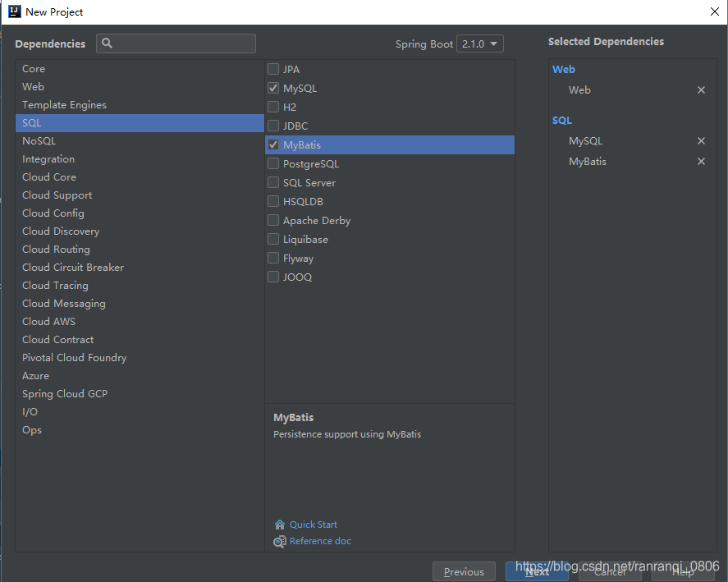Open the Template Engines category
The height and width of the screenshot is (582, 728).
(140, 105)
